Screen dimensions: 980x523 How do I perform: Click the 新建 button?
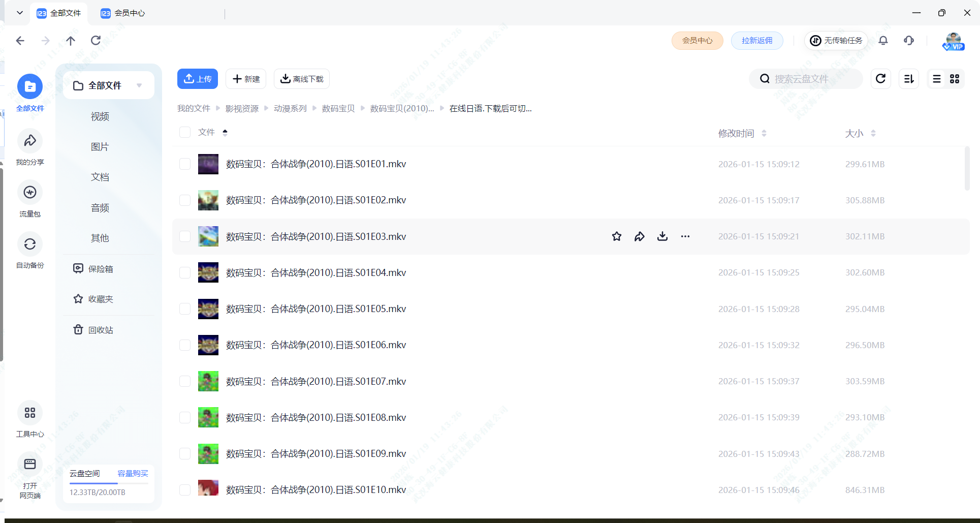(x=246, y=79)
